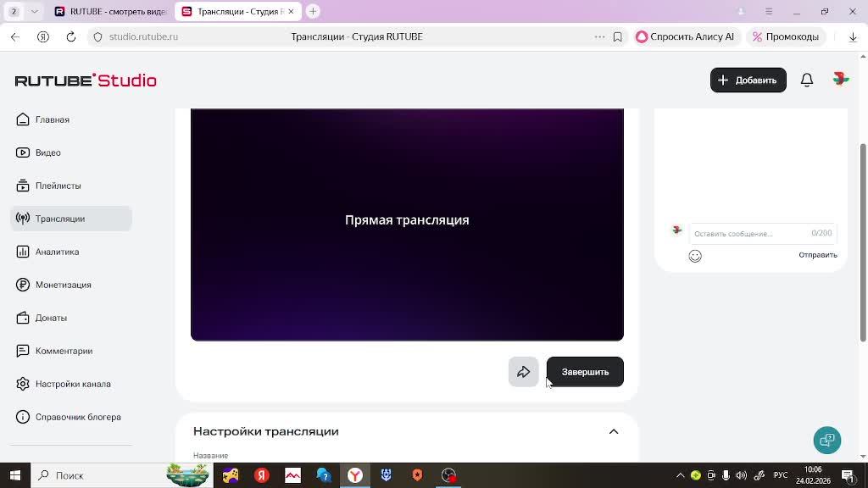This screenshot has height=488, width=868.
Task: Go back in the browser
Action: 15,36
